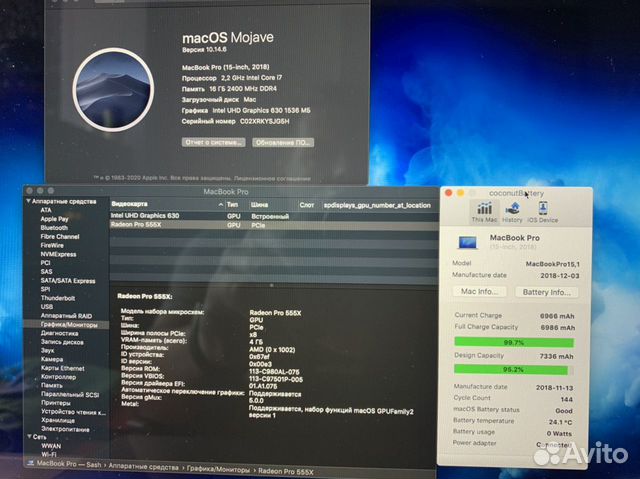The image size is (640, 479).
Task: Click the MacBook Pro laptop icon in coconutBattery
Action: (x=468, y=242)
